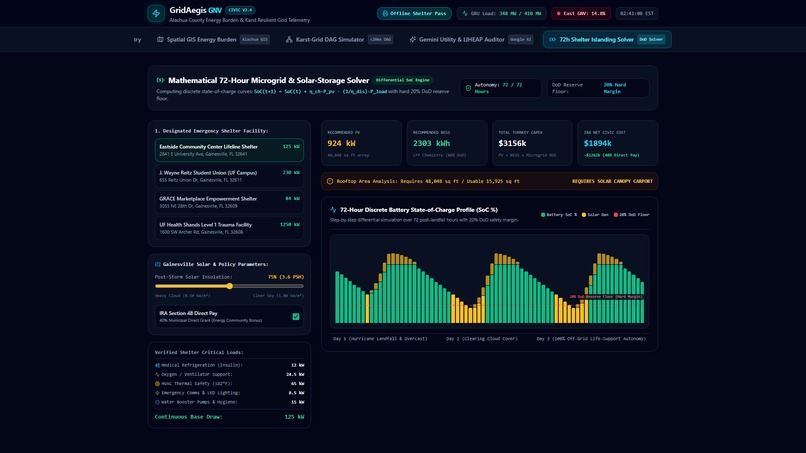This screenshot has height=453, width=806.
Task: Click the solver icon beside the Mathematical 72-Hour heading
Action: [160, 80]
